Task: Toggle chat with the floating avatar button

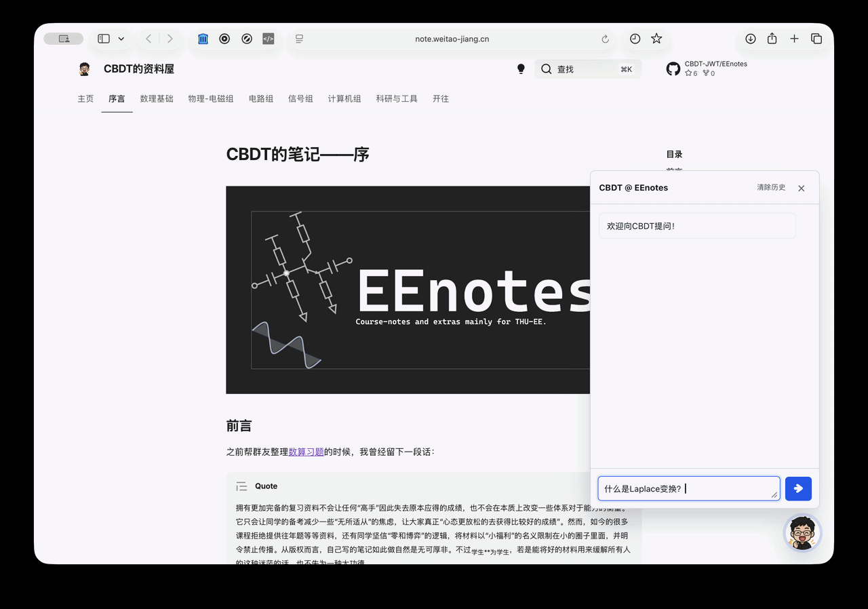Action: (x=802, y=533)
